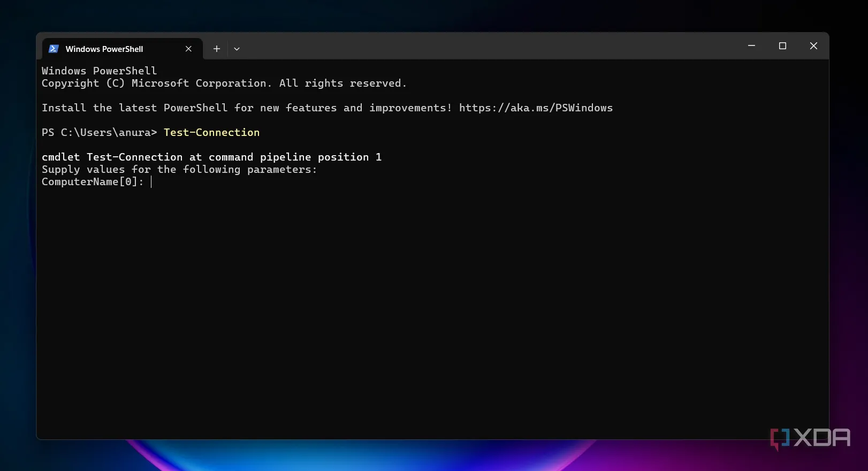Image resolution: width=868 pixels, height=471 pixels.
Task: Click the 'Windows PowerShell' header line in terminal
Action: point(100,71)
